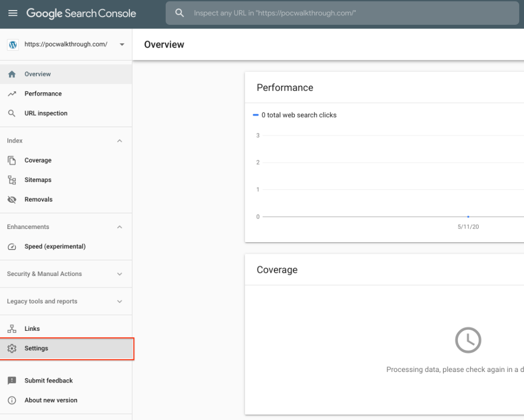Image resolution: width=524 pixels, height=420 pixels.
Task: Click the Speed gauge icon
Action: pyautogui.click(x=12, y=247)
